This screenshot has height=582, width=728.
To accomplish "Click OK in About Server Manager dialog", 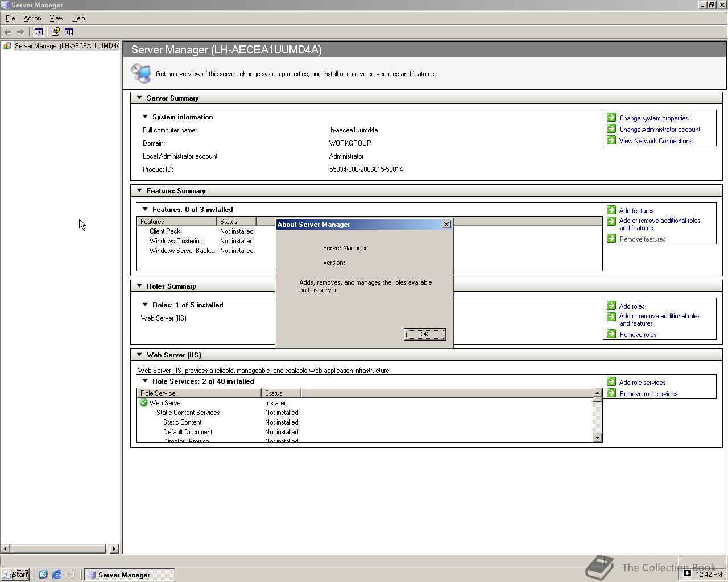I will click(x=425, y=334).
